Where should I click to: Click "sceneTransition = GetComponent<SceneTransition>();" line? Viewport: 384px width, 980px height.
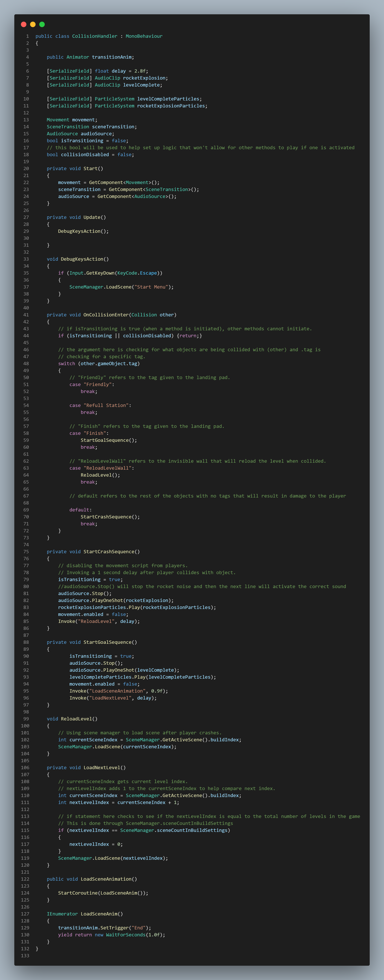129,190
